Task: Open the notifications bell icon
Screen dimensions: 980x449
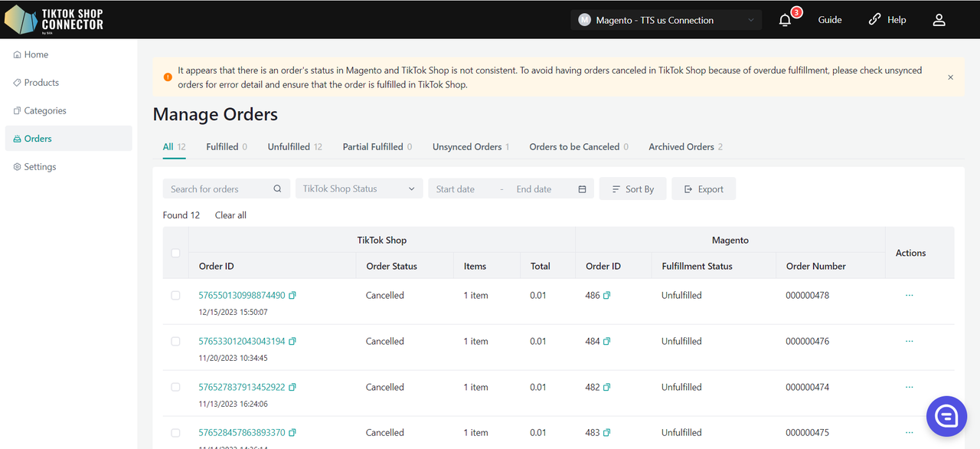Action: [x=785, y=21]
